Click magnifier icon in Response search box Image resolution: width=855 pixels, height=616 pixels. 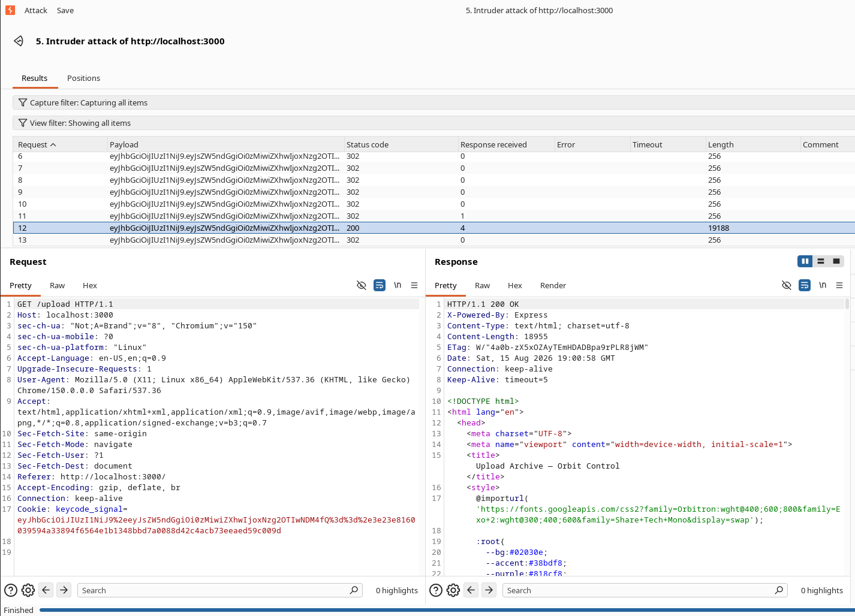(779, 590)
